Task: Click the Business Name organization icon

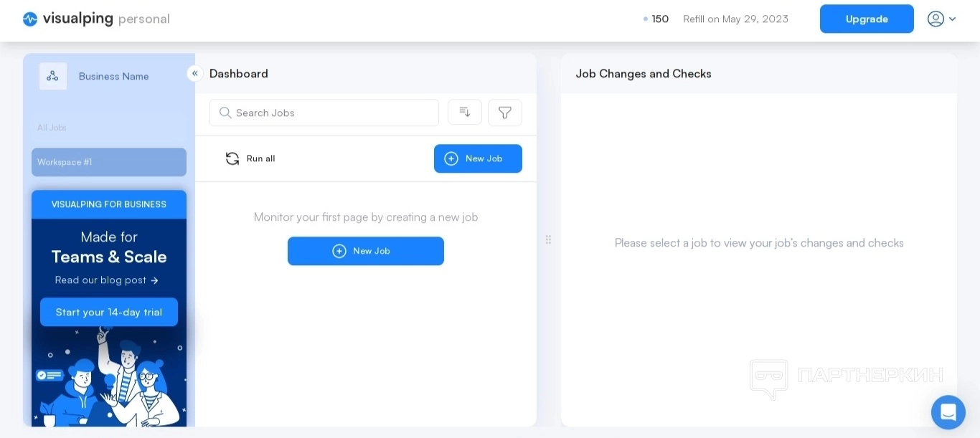Action: click(53, 76)
